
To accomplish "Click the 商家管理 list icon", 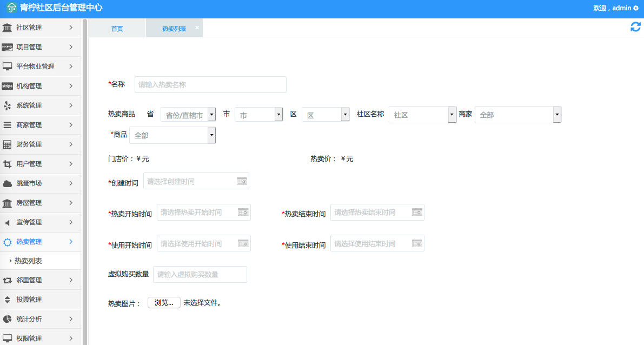I will [x=7, y=125].
